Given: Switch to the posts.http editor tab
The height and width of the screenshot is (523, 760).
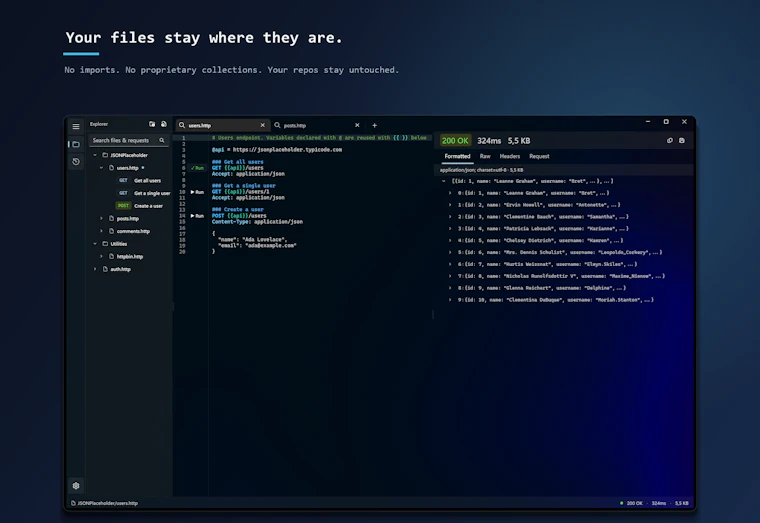Looking at the screenshot, I should point(318,125).
